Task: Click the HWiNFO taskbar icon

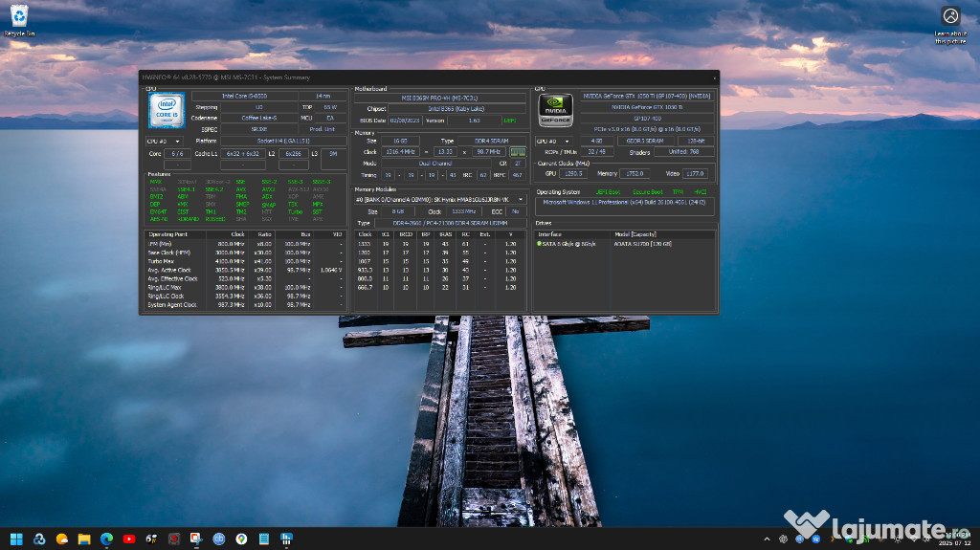Action: coord(286,539)
